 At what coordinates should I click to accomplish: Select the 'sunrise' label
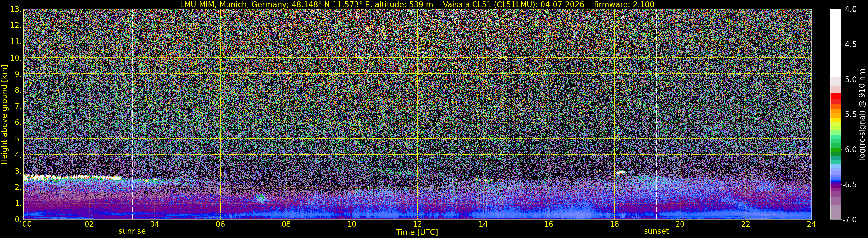pyautogui.click(x=132, y=231)
